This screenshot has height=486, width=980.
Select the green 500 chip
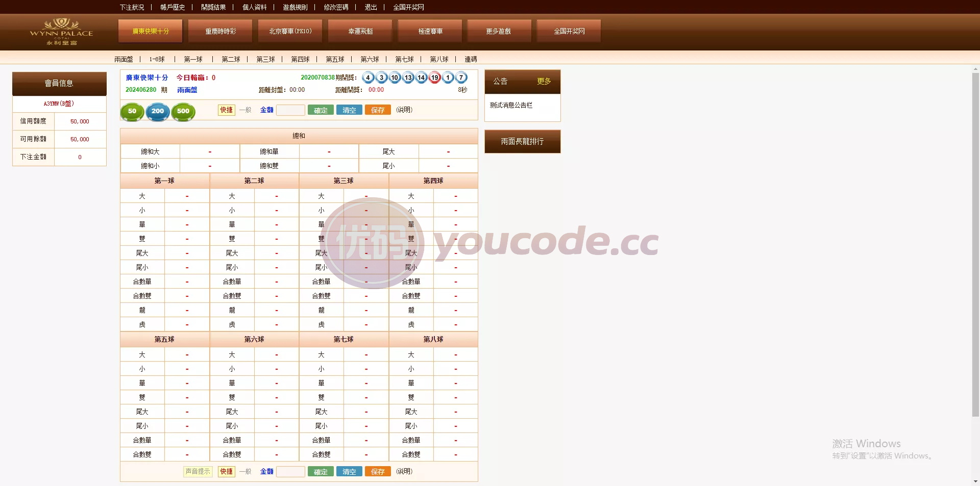[183, 111]
